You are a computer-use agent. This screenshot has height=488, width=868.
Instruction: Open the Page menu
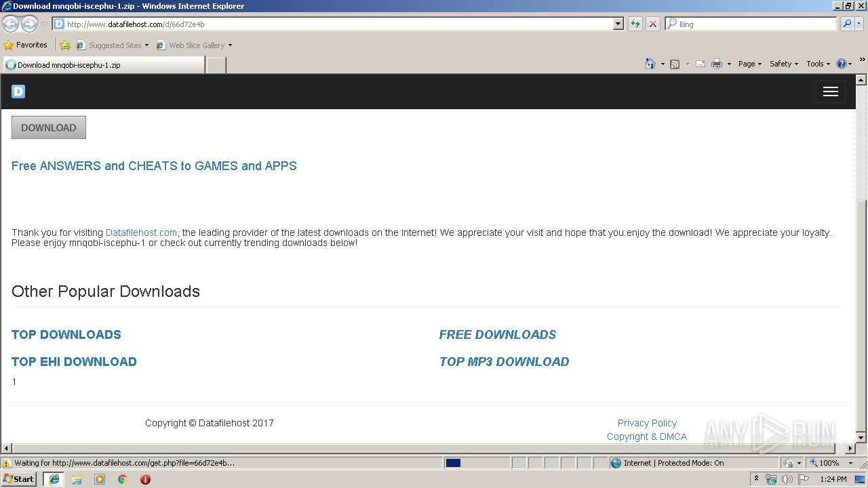coord(750,64)
